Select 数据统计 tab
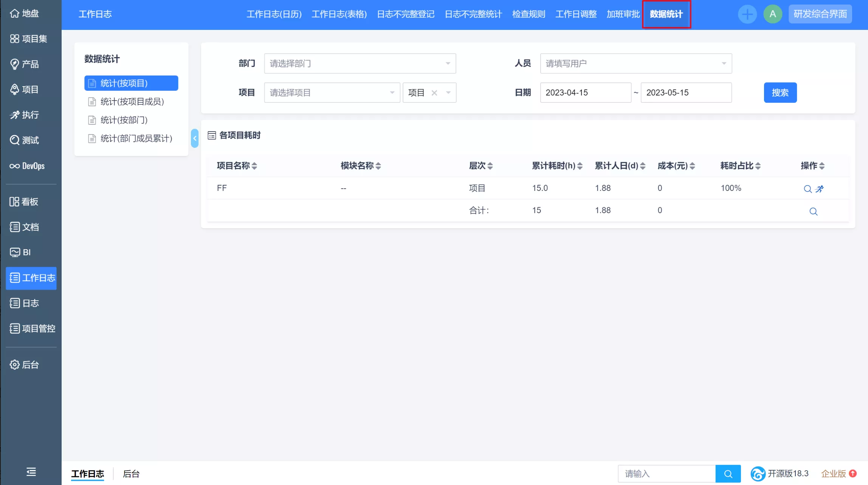The image size is (868, 485). coord(666,14)
